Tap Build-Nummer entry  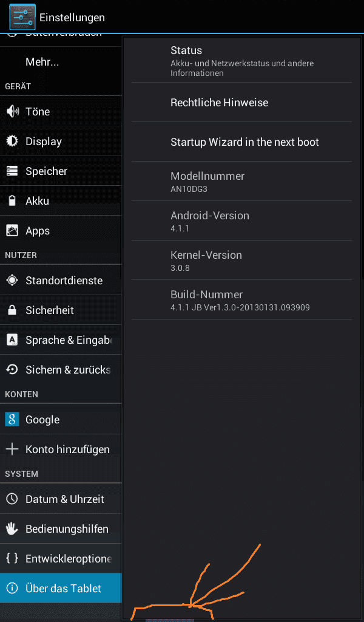(x=241, y=300)
